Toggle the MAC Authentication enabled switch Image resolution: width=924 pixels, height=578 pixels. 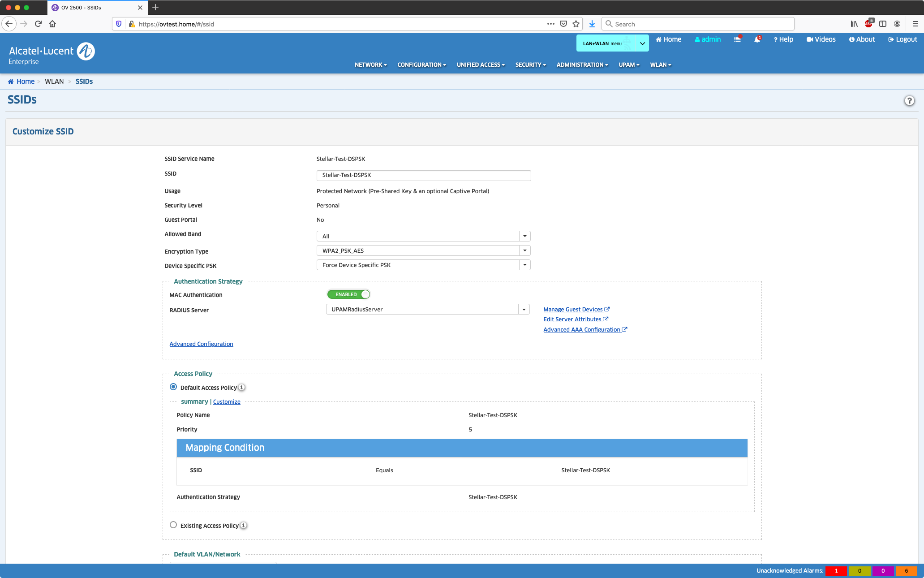(x=348, y=294)
